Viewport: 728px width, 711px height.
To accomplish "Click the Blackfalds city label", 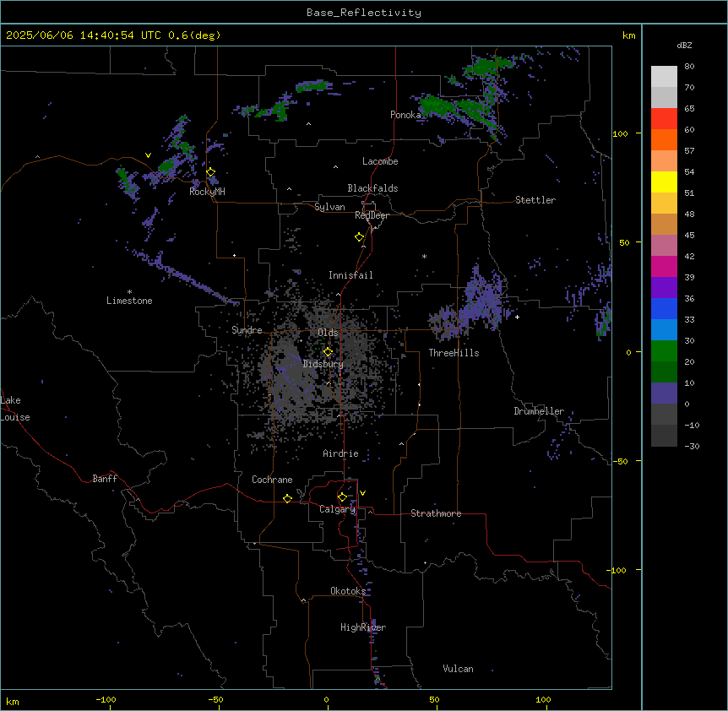I will (x=372, y=188).
